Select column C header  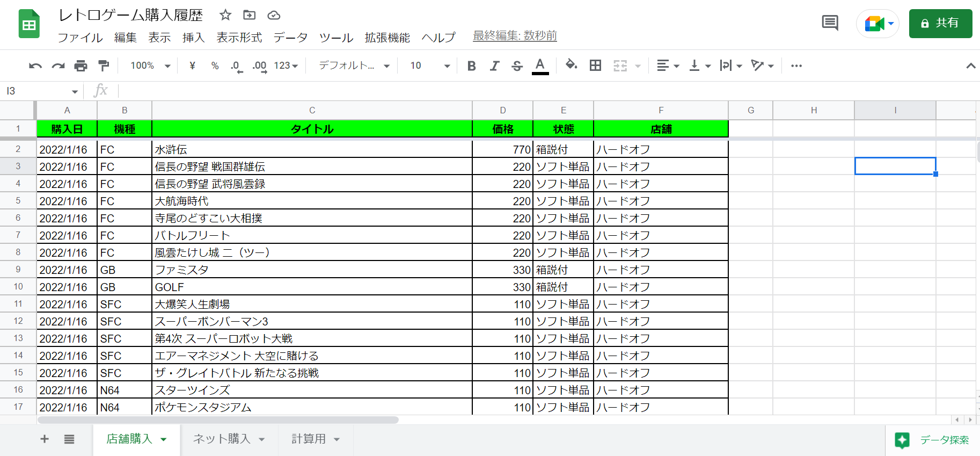pos(312,110)
